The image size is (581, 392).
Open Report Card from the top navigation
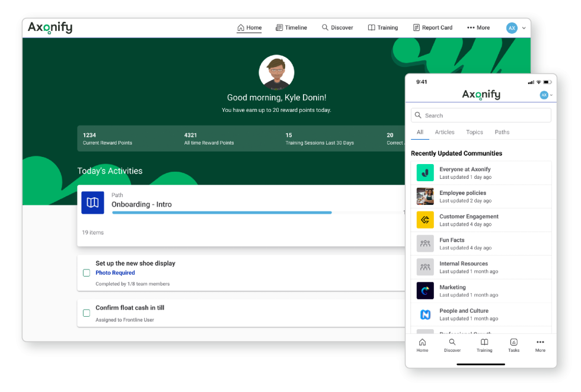pos(433,28)
